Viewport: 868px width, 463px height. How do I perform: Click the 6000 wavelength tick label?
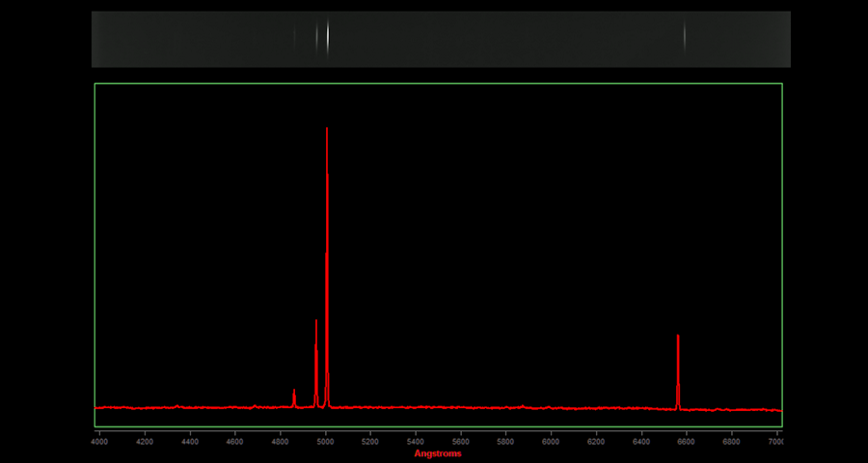pos(551,441)
